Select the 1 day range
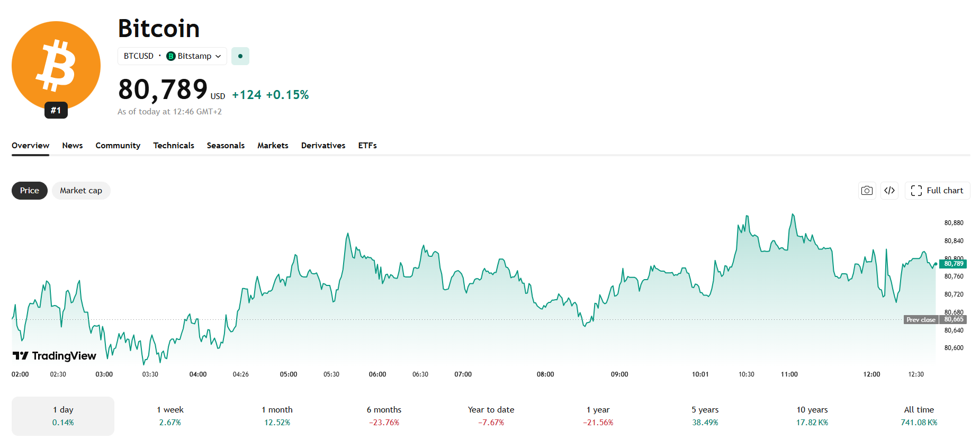This screenshot has height=439, width=980. (63, 416)
